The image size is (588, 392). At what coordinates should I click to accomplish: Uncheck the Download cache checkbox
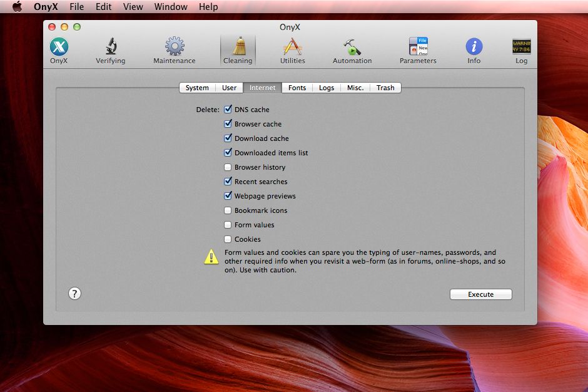[228, 138]
